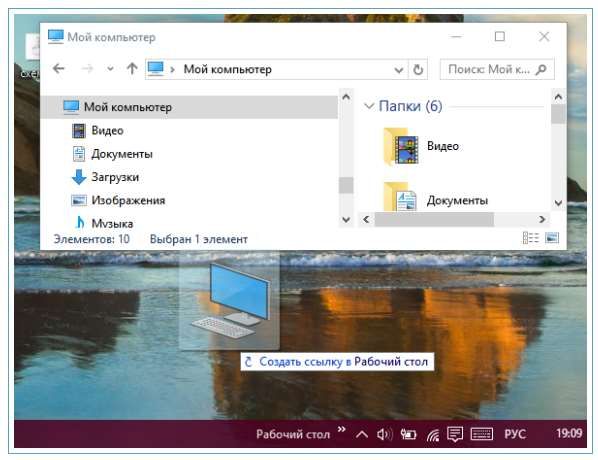This screenshot has width=598, height=460.
Task: Click the Создать ссылку в Рабочий стол tooltip
Action: [337, 362]
